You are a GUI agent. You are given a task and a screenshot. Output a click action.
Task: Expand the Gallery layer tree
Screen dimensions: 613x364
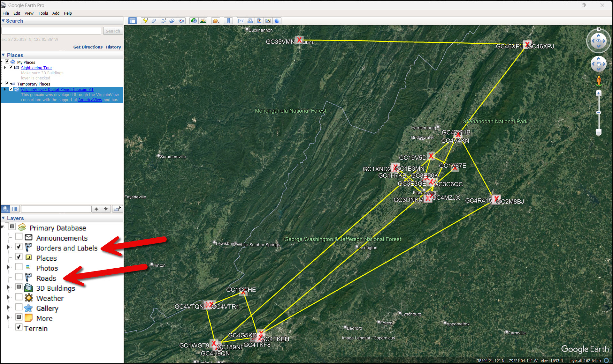pyautogui.click(x=8, y=308)
